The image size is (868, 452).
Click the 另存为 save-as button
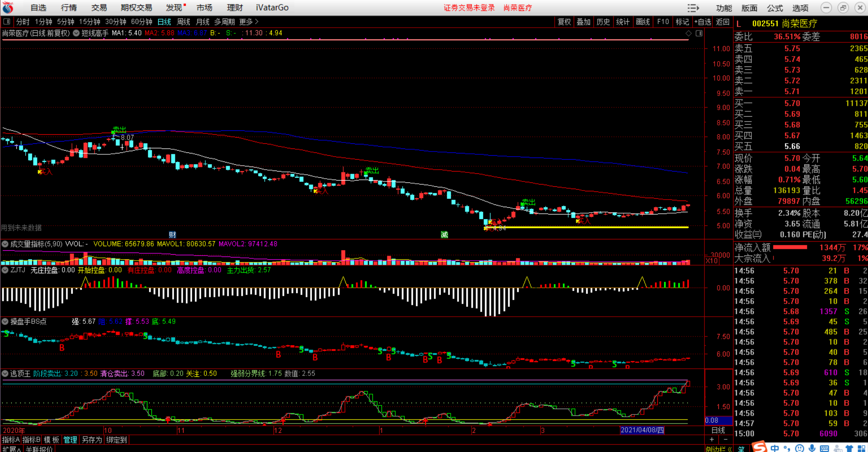(x=92, y=440)
